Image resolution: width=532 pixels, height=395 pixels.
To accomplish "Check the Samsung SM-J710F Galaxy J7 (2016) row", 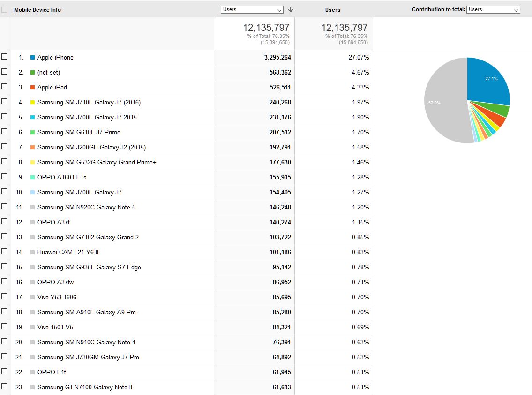I will pyautogui.click(x=4, y=101).
